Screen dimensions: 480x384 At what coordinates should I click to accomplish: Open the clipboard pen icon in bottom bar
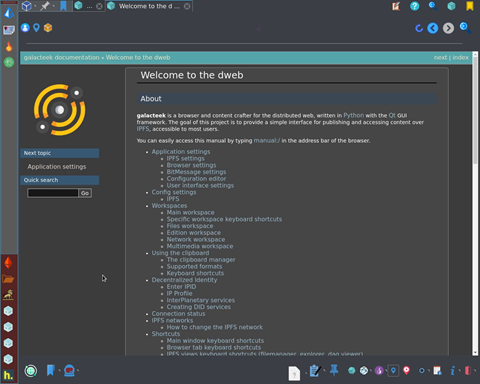(315, 370)
